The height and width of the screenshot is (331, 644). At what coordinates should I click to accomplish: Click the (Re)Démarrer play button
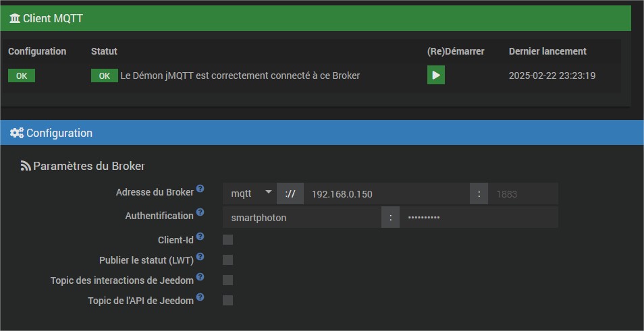tap(435, 76)
